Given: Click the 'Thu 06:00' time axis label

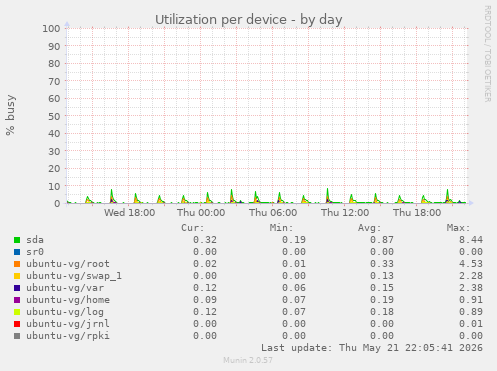Looking at the screenshot, I should 273,213.
